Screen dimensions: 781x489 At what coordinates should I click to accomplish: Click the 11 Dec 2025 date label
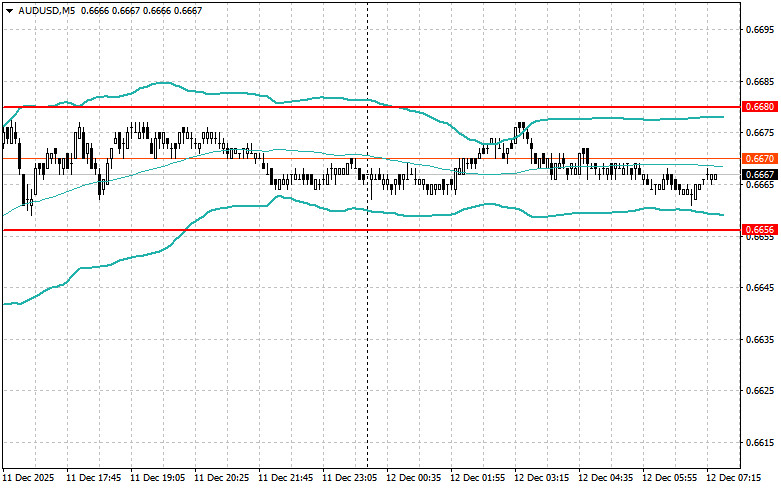click(x=29, y=478)
